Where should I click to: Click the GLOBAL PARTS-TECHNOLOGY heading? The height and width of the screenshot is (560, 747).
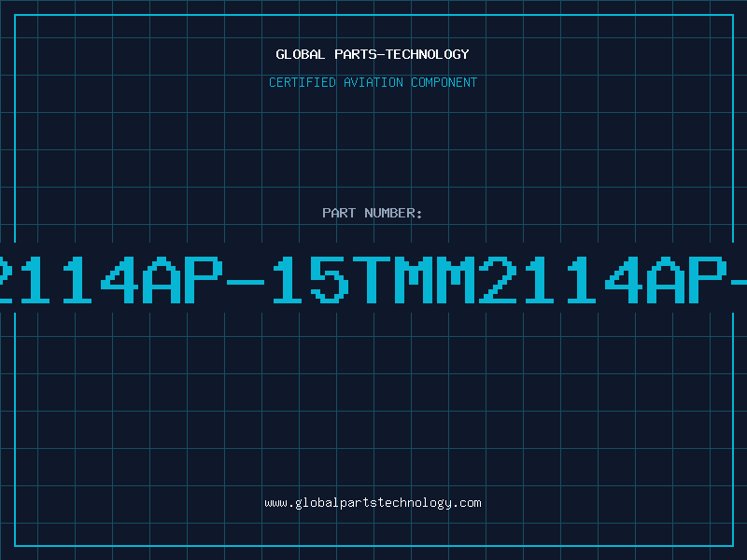pyautogui.click(x=373, y=54)
